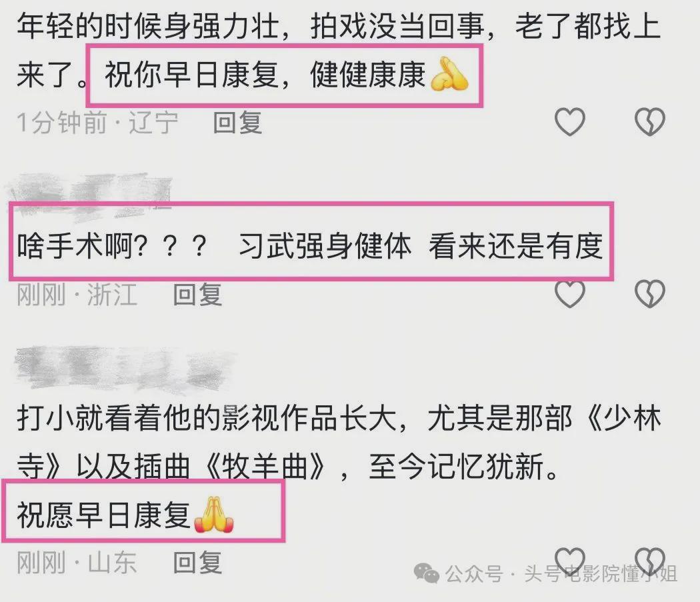The image size is (700, 602).
Task: Like the 啥手术啊 comment from 浙江
Action: point(569,294)
